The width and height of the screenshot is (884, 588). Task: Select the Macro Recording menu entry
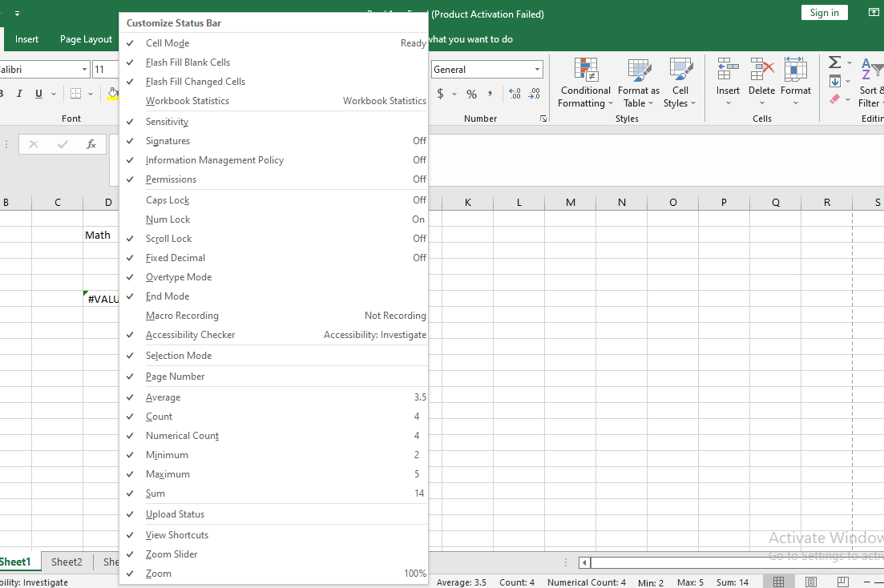[182, 316]
